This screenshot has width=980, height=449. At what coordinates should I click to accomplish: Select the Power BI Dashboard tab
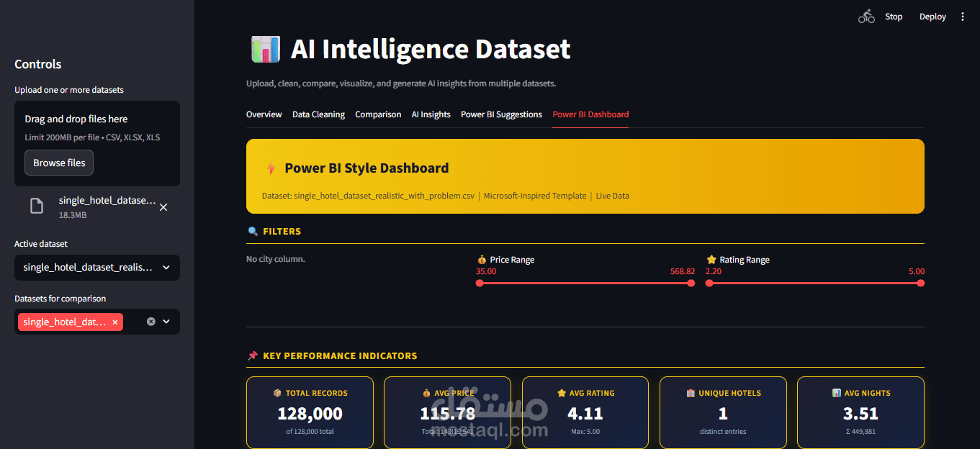point(590,114)
